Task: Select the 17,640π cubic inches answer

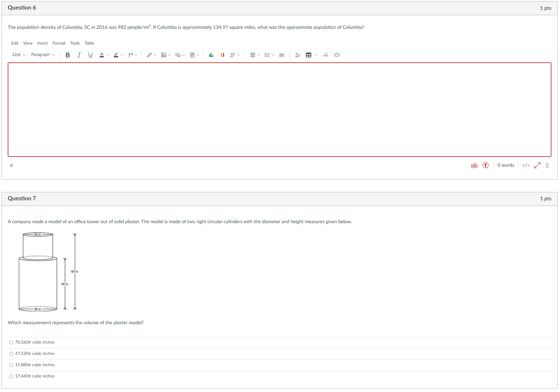Action: click(x=11, y=376)
